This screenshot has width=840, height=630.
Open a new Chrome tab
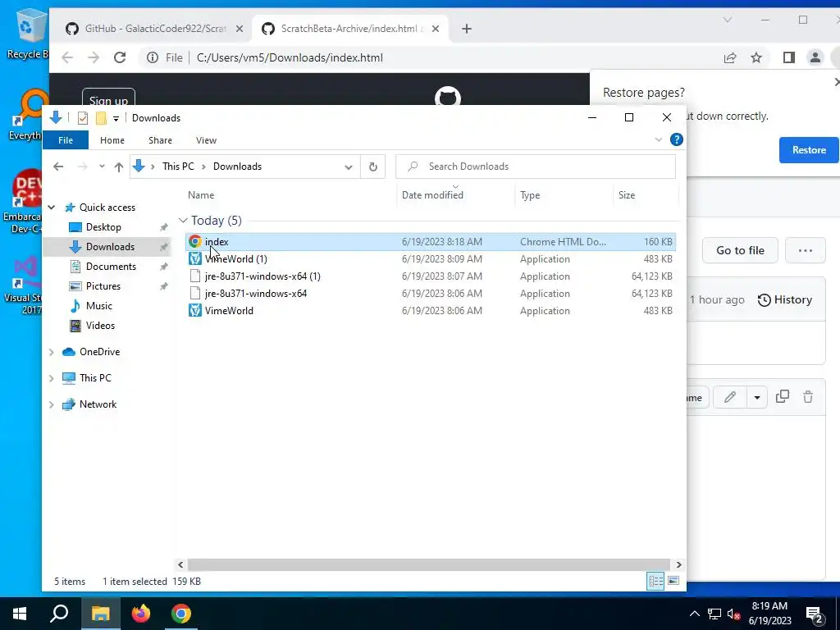[x=467, y=29]
